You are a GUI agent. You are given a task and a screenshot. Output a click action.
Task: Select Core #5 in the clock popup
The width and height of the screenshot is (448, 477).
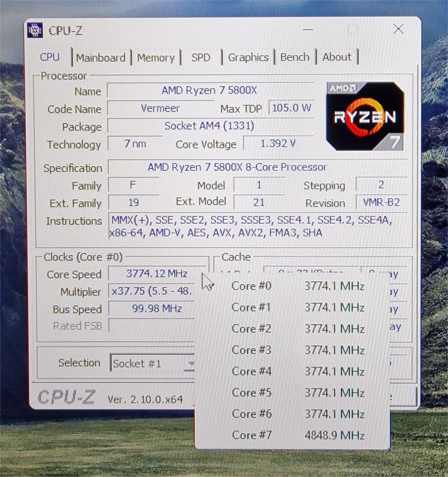tap(298, 392)
